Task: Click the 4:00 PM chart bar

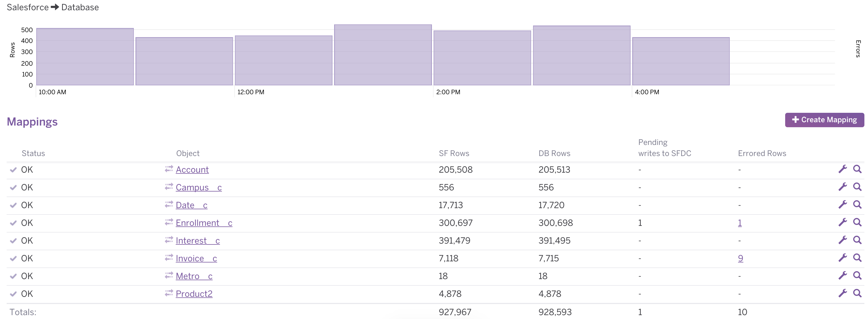Action: coord(681,61)
